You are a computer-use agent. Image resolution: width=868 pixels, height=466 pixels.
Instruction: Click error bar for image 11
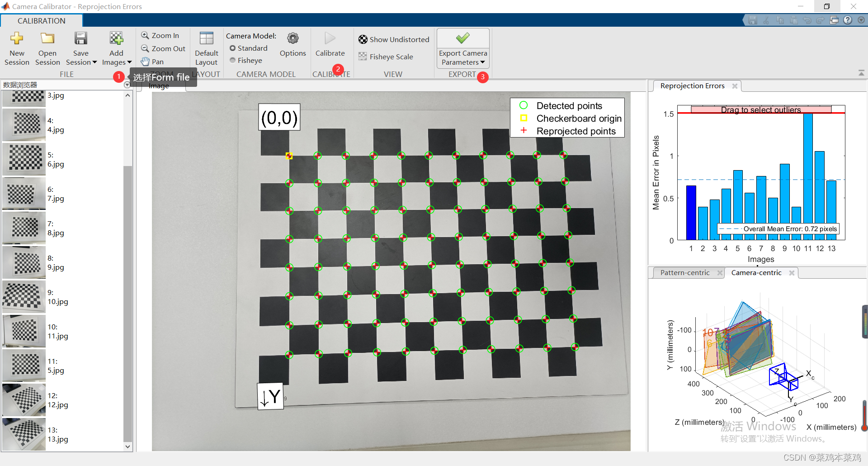click(808, 176)
